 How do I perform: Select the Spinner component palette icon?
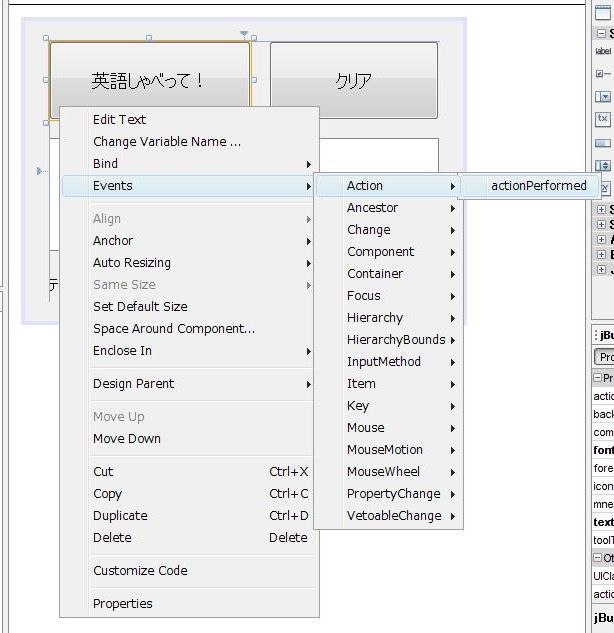[603, 166]
